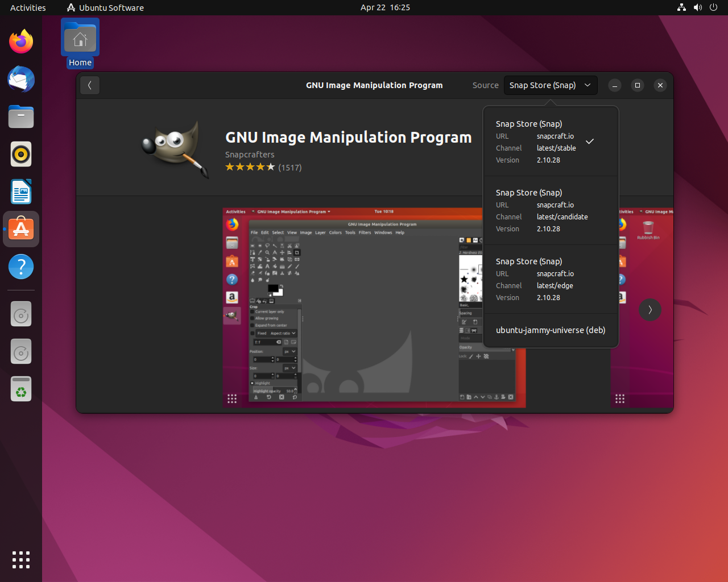Maximize the Ubuntu Software window

(x=638, y=85)
